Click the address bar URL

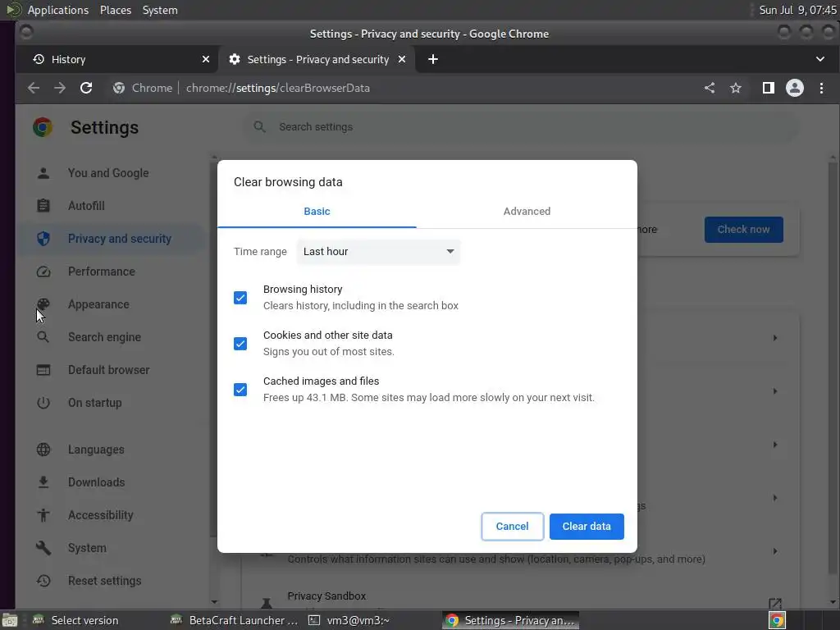(x=277, y=88)
